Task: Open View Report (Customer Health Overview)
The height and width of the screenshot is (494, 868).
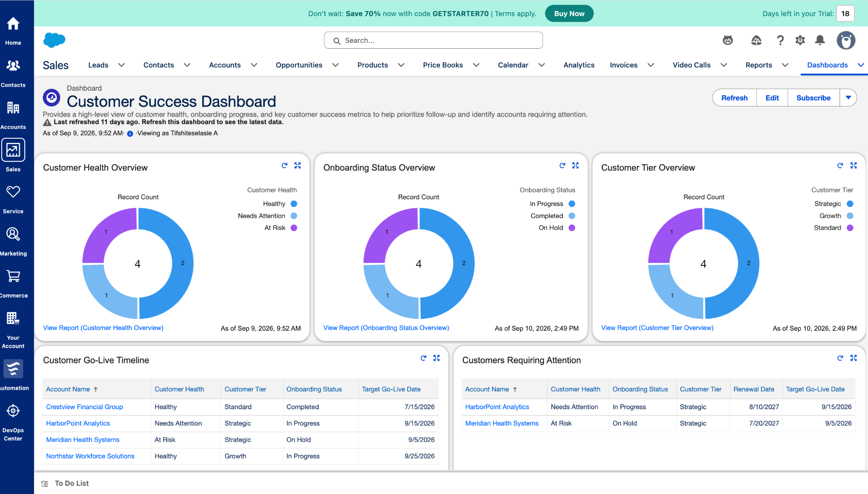Action: pyautogui.click(x=103, y=328)
